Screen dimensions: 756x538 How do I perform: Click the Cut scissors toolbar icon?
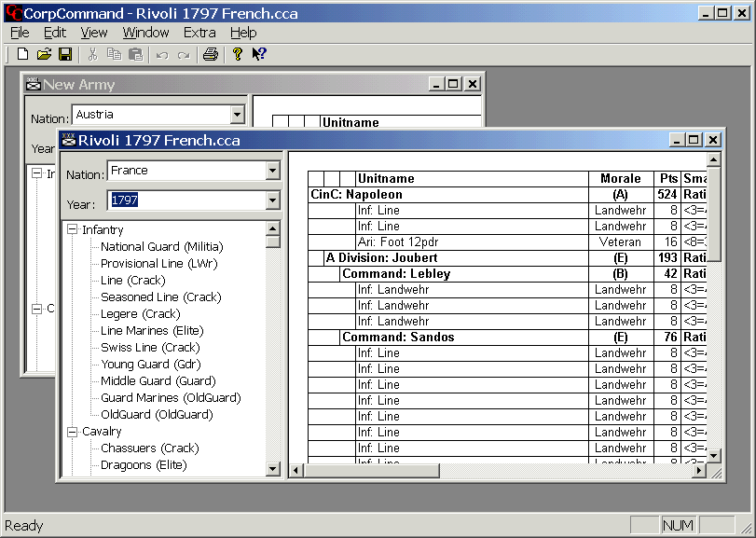click(x=93, y=55)
